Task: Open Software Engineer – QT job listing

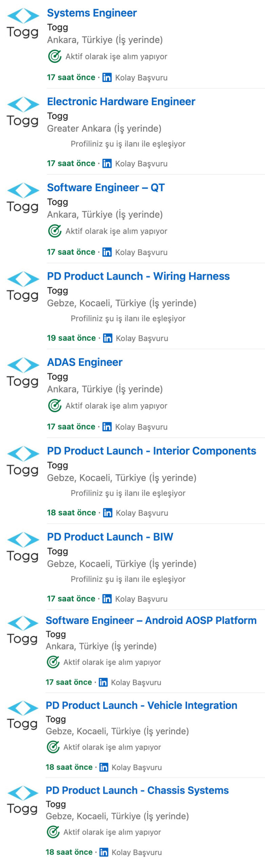Action: click(106, 188)
